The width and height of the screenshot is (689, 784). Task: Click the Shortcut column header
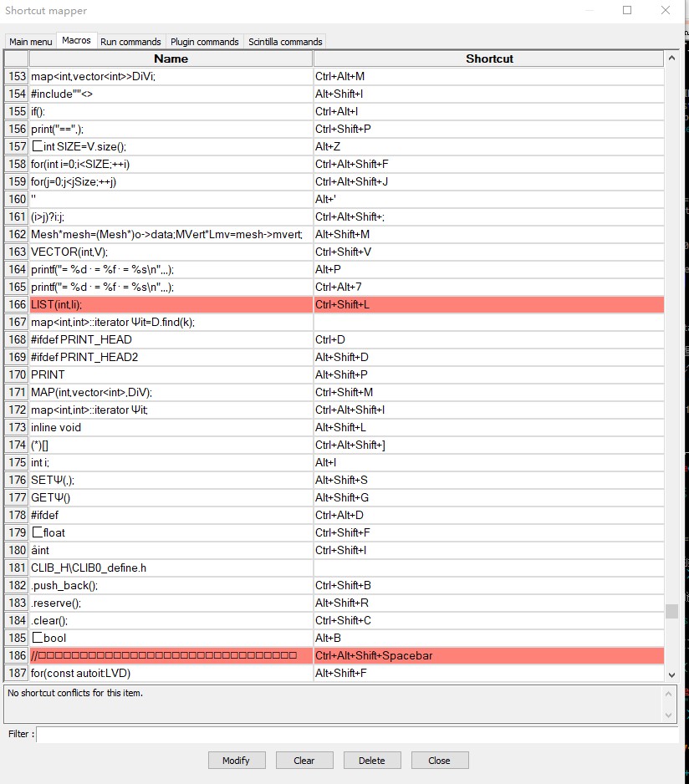coord(489,59)
